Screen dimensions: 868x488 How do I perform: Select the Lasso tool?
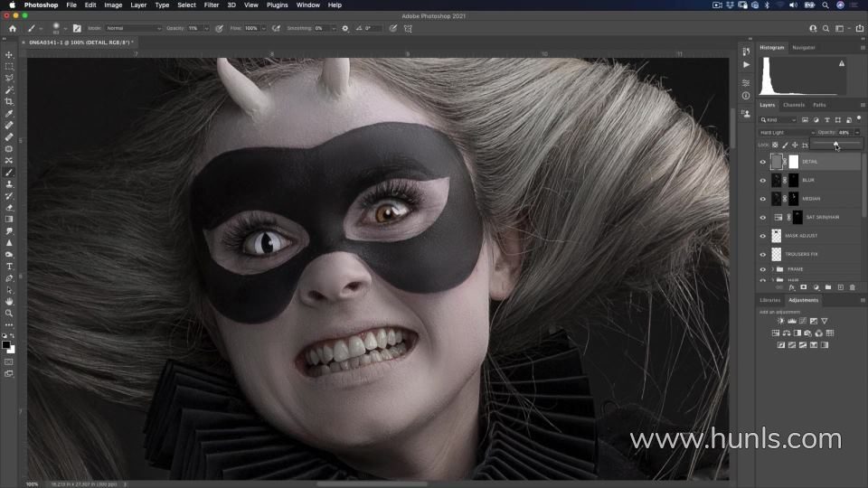9,79
